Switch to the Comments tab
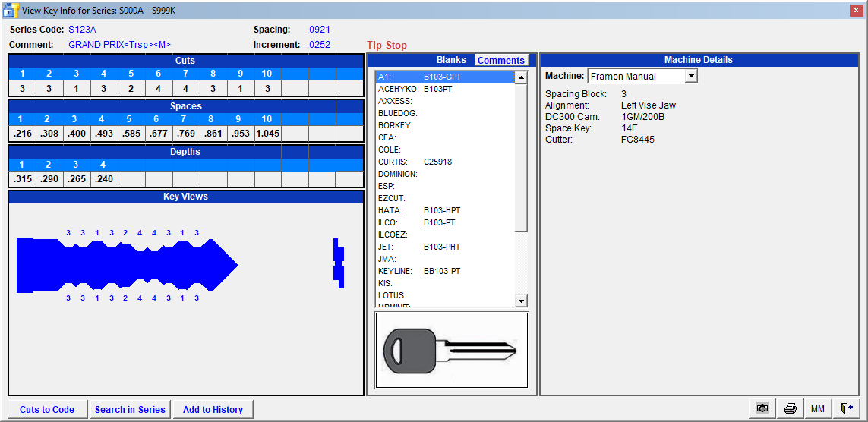 (500, 60)
